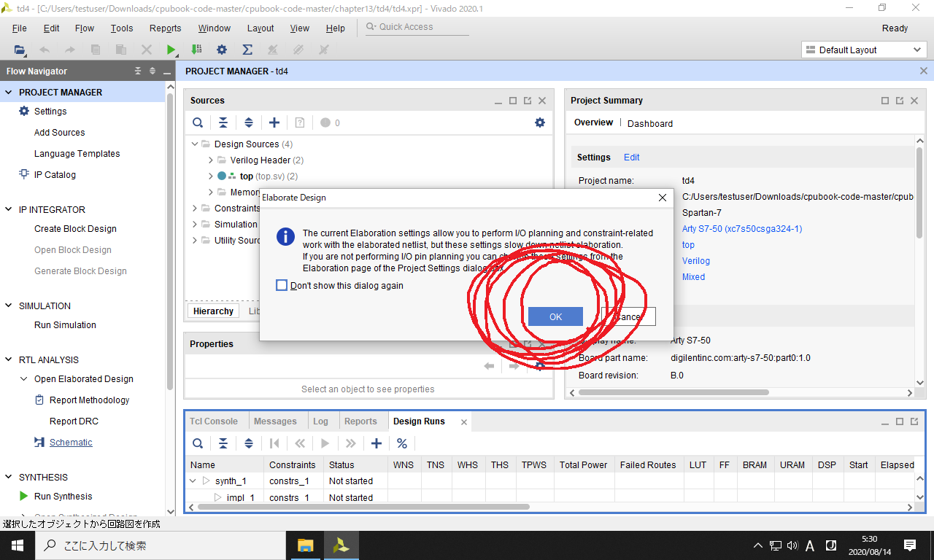
Task: Collapse the Design Sources tree node
Action: 195,144
